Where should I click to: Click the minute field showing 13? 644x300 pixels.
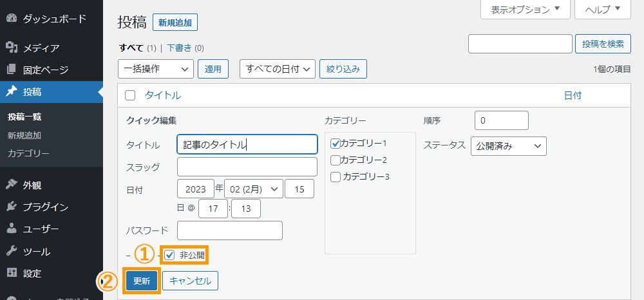(x=246, y=209)
